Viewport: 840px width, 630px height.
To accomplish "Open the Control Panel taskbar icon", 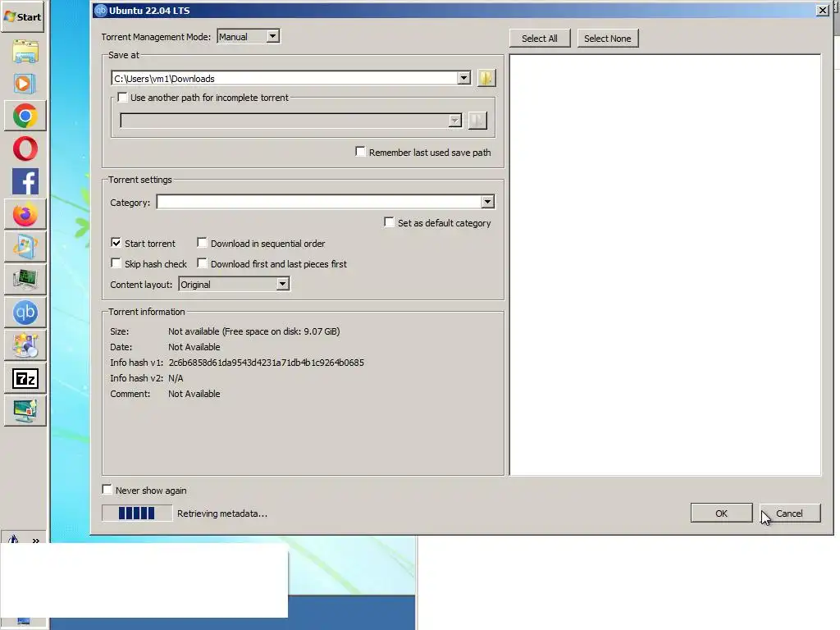I will pyautogui.click(x=25, y=345).
